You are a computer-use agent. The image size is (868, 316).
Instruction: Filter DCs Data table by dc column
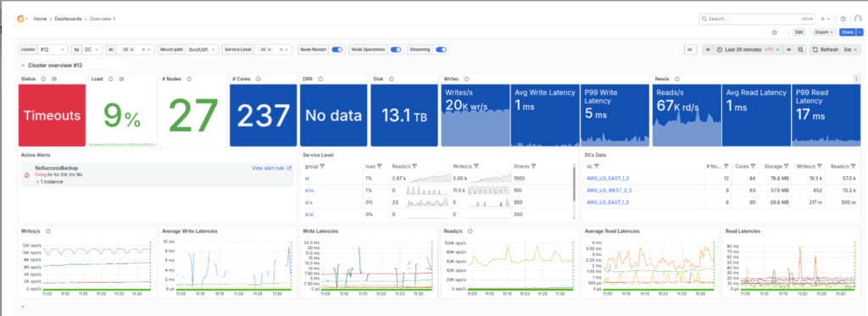pyautogui.click(x=596, y=166)
